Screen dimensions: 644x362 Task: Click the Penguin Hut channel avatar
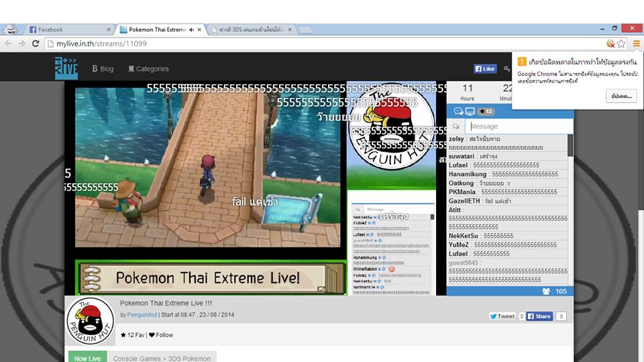(x=90, y=321)
